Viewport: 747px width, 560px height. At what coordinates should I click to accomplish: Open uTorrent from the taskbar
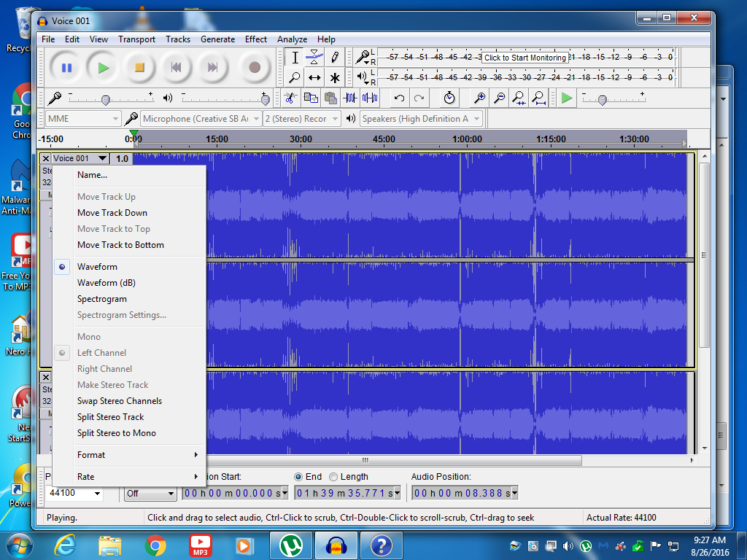point(291,545)
